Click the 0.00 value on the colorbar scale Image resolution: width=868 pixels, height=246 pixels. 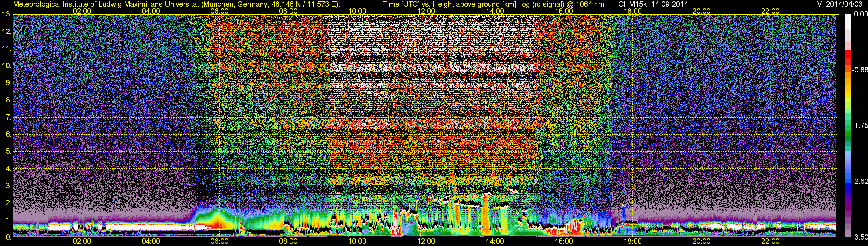pyautogui.click(x=861, y=14)
